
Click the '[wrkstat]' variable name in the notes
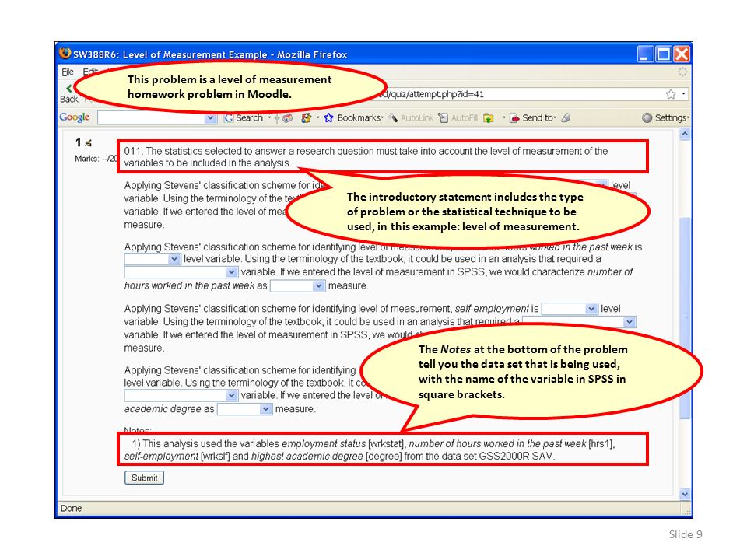(x=387, y=444)
